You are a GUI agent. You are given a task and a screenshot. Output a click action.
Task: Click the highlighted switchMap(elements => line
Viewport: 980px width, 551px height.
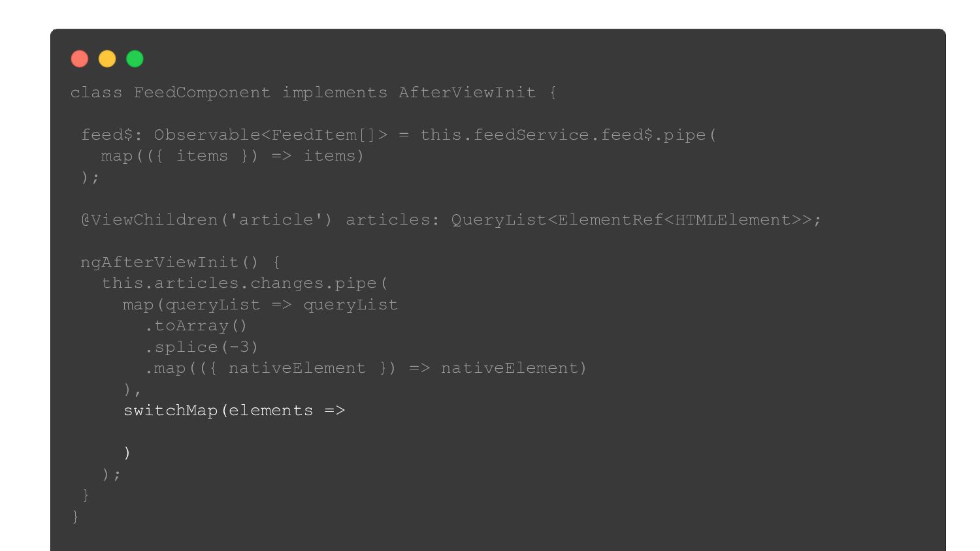click(235, 411)
